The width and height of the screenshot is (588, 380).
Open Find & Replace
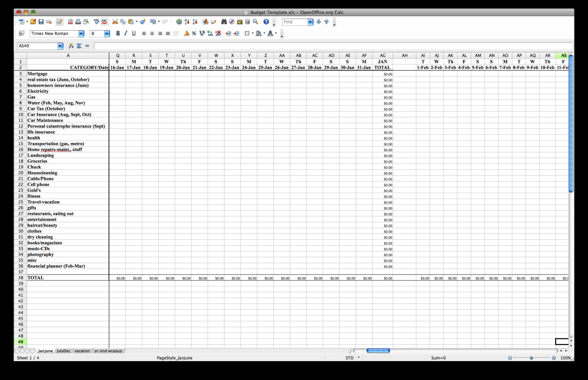(224, 22)
